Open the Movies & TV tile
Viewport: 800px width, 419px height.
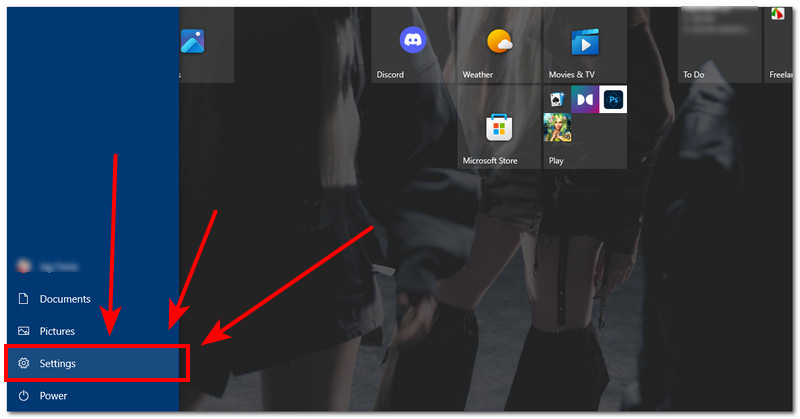coord(584,44)
